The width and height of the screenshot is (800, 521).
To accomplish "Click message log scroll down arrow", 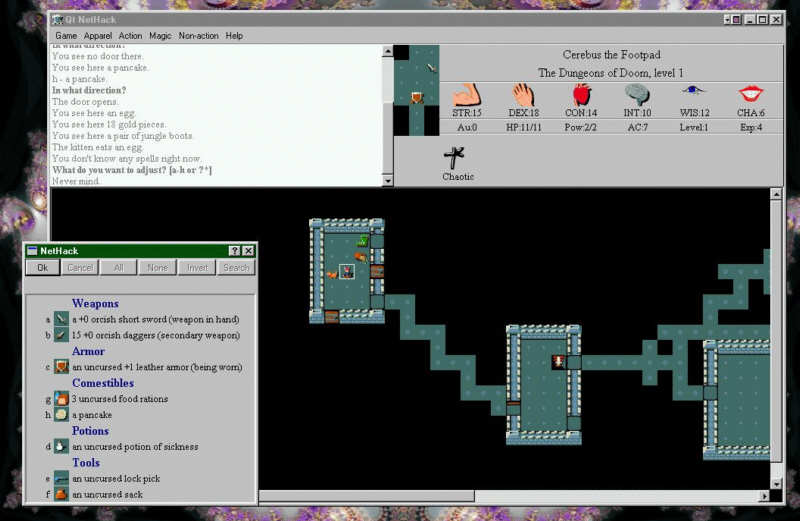I will pyautogui.click(x=388, y=181).
